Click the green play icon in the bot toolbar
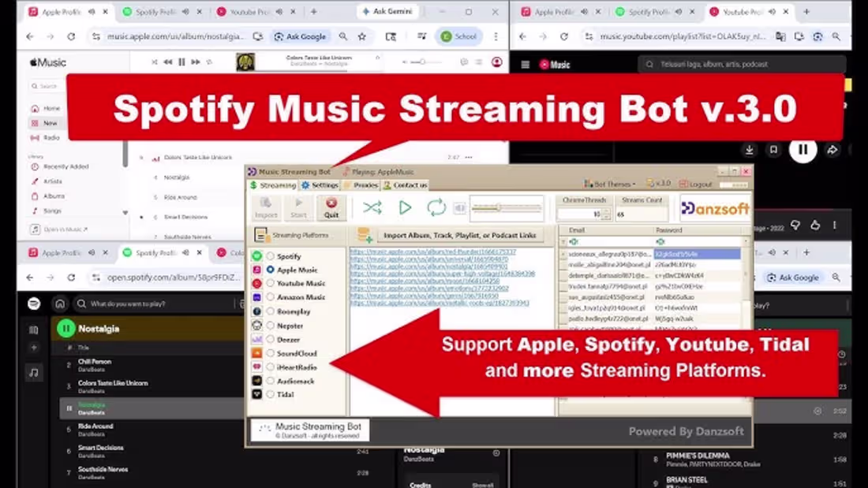 point(405,207)
